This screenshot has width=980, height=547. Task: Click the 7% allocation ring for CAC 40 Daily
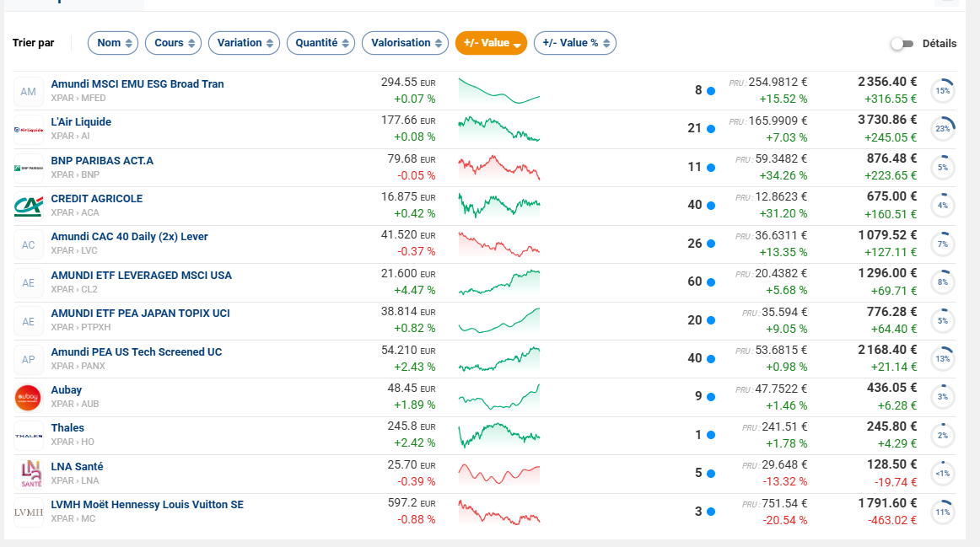point(943,244)
